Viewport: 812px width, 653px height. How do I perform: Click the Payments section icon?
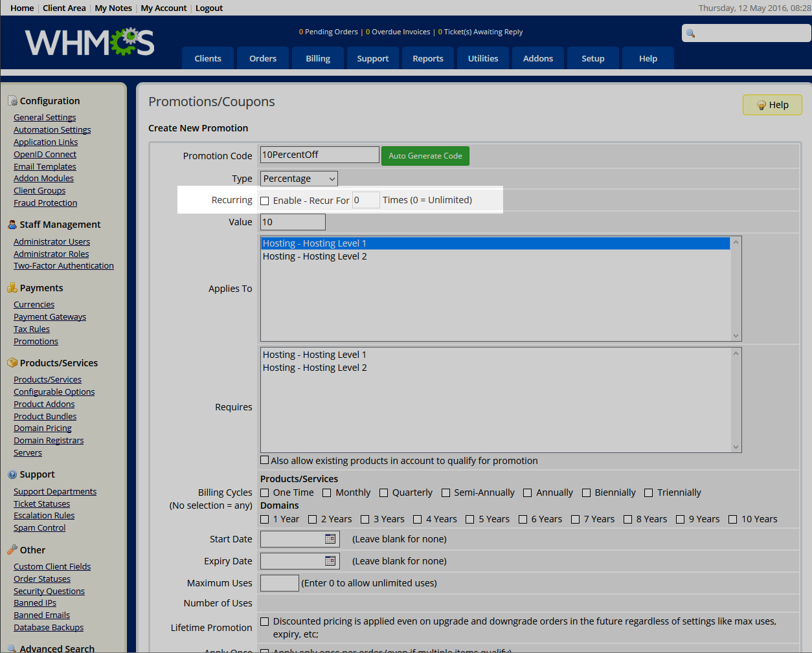tap(12, 288)
